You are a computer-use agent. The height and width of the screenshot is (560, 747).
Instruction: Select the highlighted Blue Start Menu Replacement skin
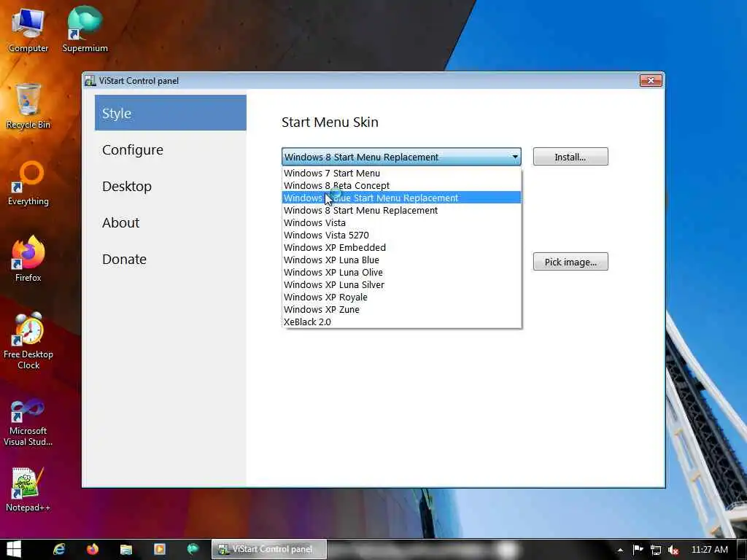pyautogui.click(x=402, y=198)
